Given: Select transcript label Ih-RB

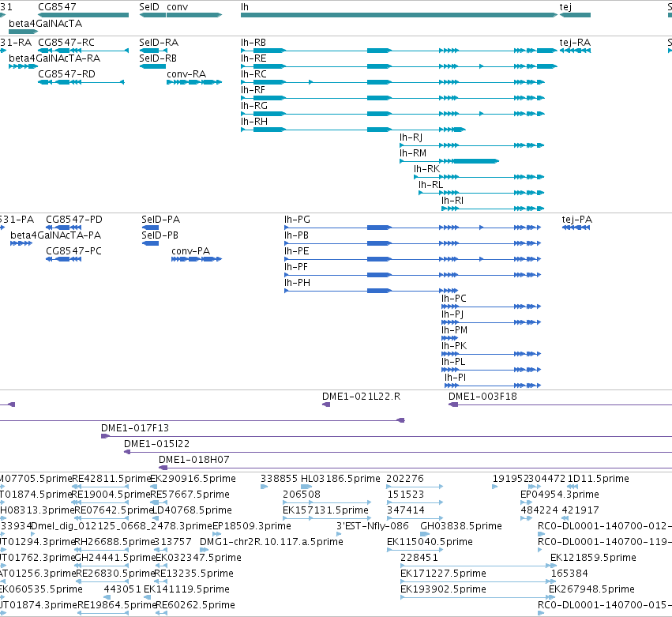Looking at the screenshot, I should tap(253, 43).
